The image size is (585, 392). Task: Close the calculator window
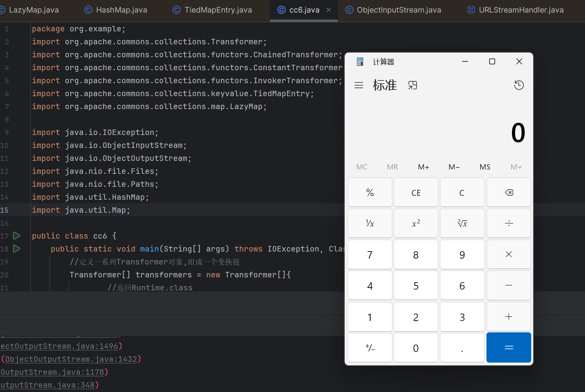519,62
